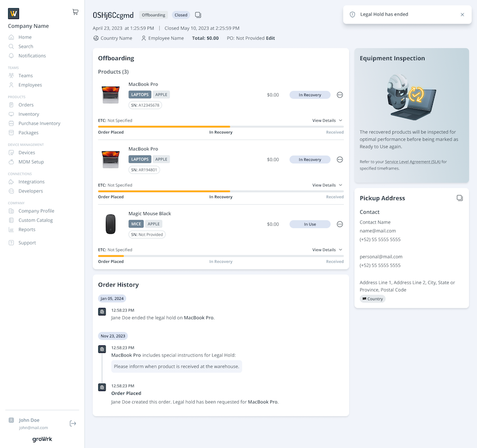The height and width of the screenshot is (448, 477).
Task: Open thumbnail of MacBook Pro SN AR194801
Action: 111,160
